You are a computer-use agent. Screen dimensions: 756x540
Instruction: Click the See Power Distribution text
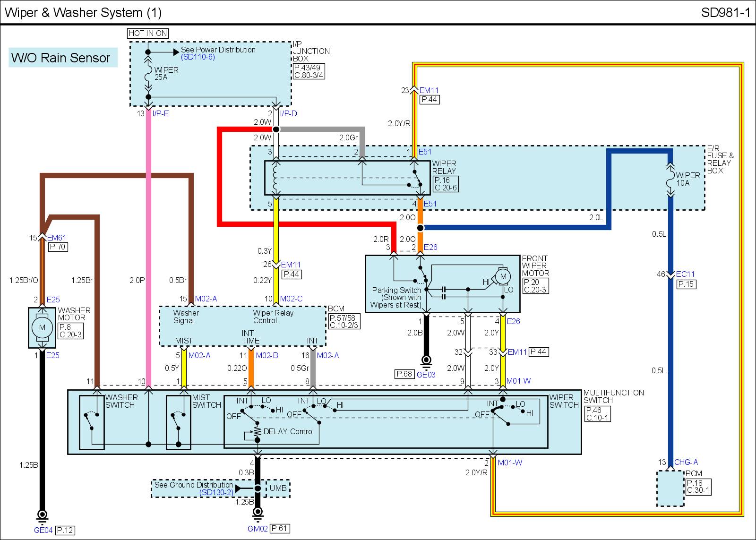coord(218,50)
